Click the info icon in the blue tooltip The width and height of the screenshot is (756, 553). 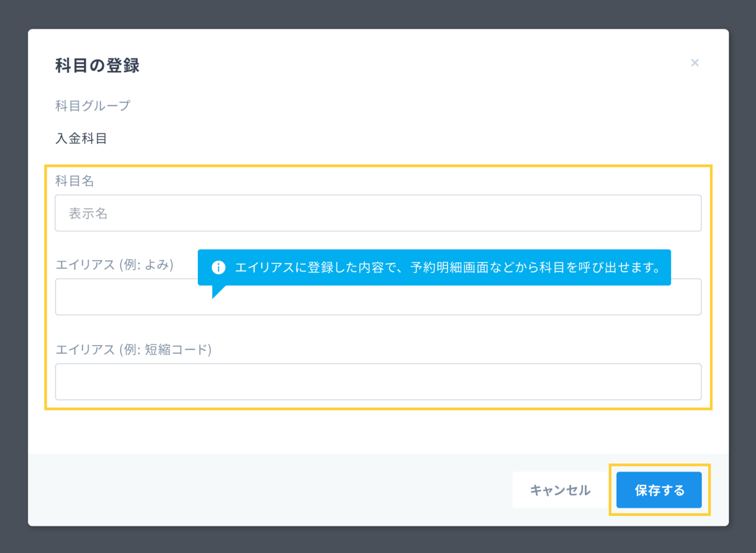point(219,268)
